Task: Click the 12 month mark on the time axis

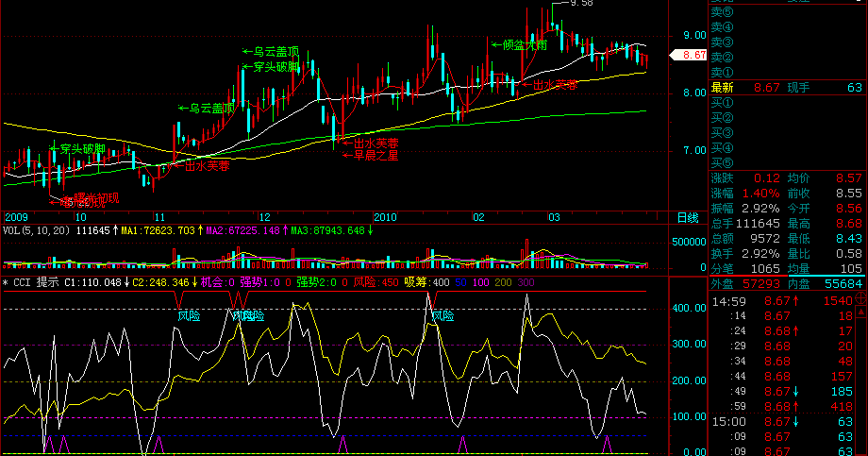Action: tap(264, 217)
